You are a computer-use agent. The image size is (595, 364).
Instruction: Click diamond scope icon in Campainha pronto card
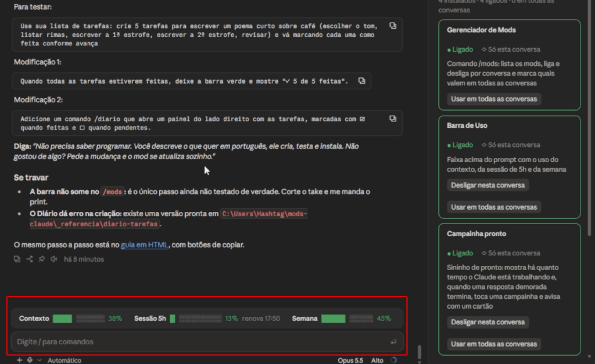coord(484,253)
